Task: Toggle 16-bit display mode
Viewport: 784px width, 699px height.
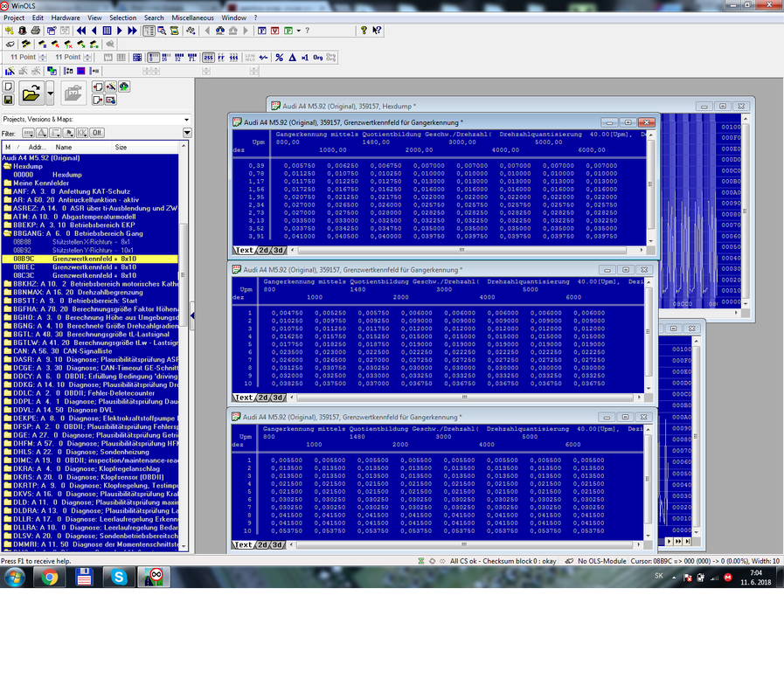Action: tap(166, 58)
